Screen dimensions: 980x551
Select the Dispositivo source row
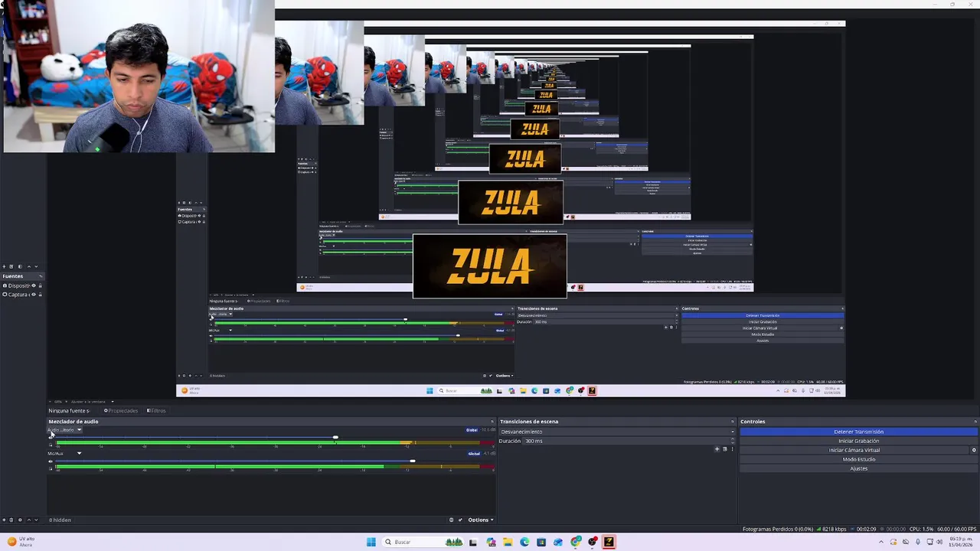22,285
